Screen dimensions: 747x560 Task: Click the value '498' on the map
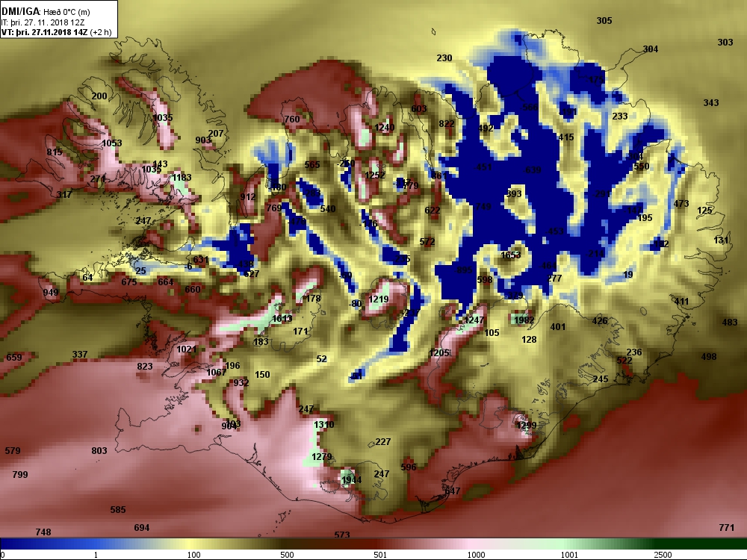[709, 357]
